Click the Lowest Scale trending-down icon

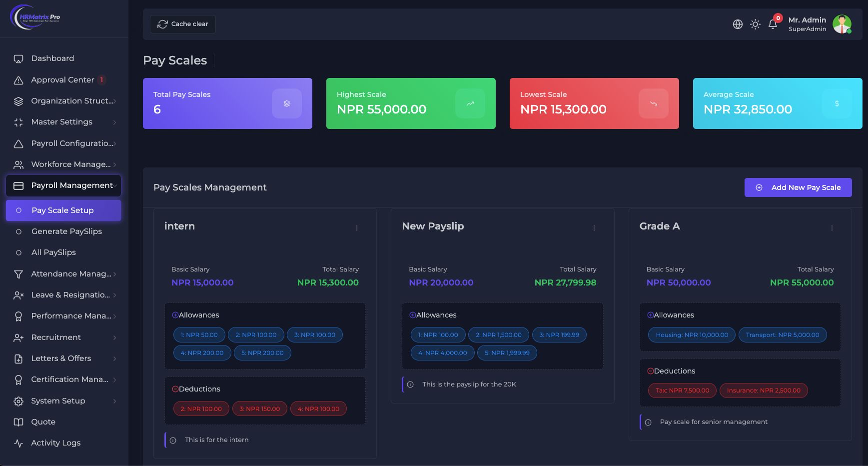click(654, 103)
